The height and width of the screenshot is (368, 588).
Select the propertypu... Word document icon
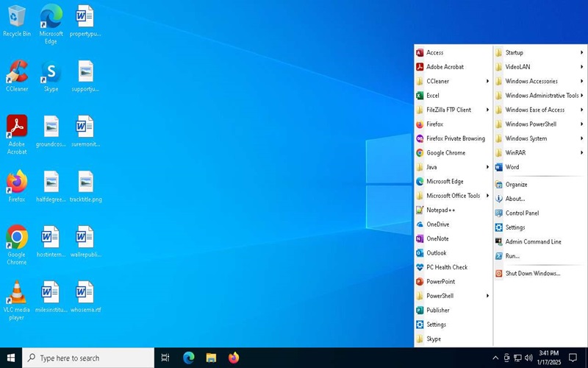tap(85, 21)
